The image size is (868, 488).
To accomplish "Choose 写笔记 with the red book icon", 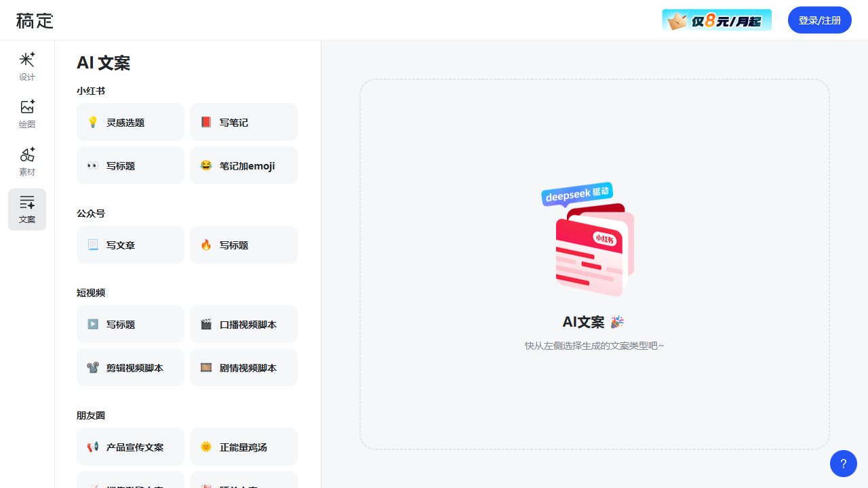I will (x=243, y=122).
